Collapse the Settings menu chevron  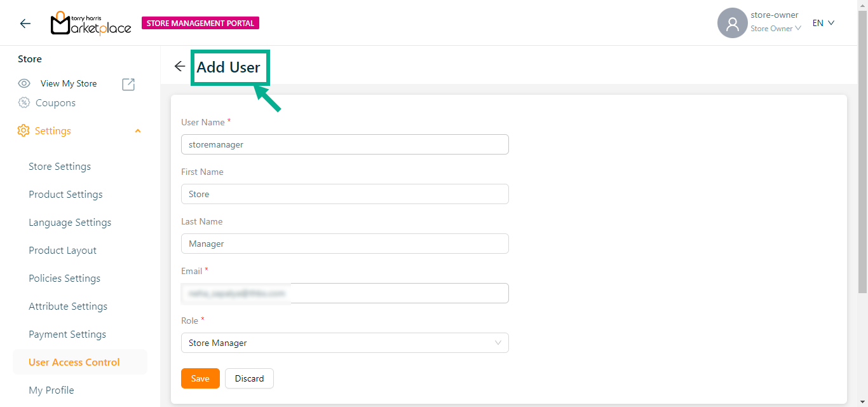[x=138, y=131]
